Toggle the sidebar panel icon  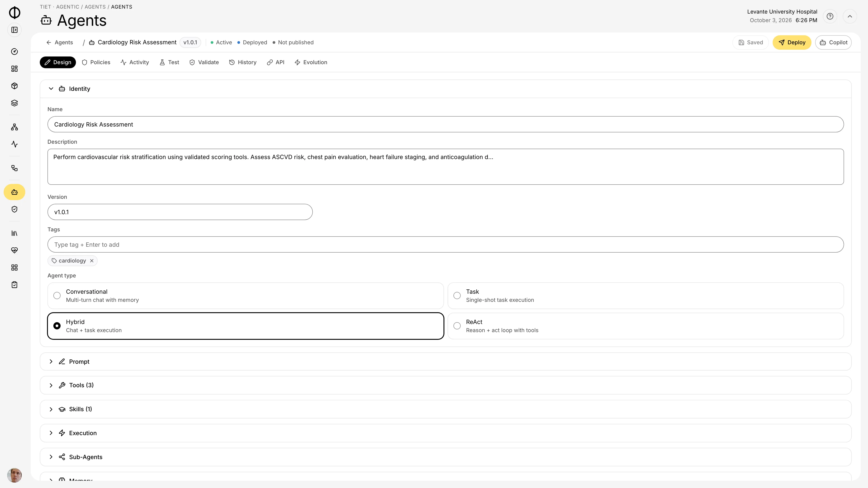[x=14, y=30]
